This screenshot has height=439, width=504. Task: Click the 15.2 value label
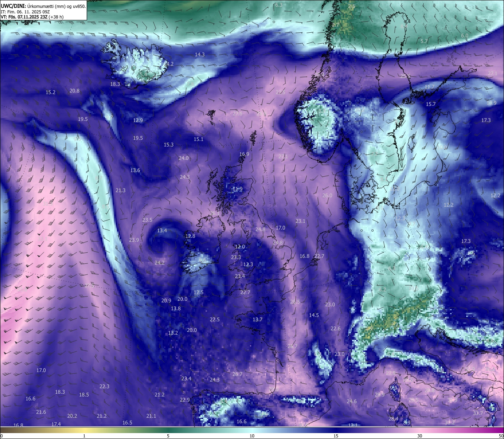50,92
